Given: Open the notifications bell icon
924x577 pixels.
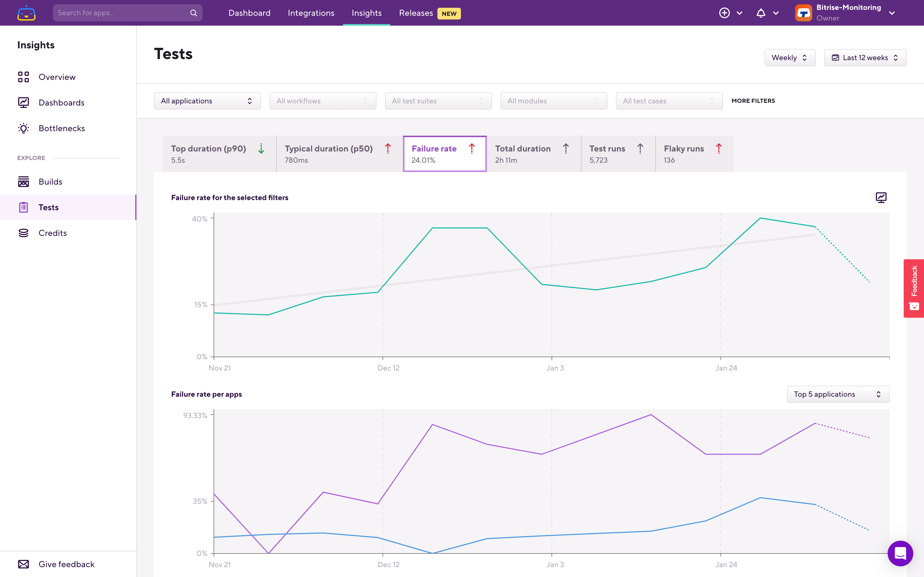Looking at the screenshot, I should tap(761, 13).
